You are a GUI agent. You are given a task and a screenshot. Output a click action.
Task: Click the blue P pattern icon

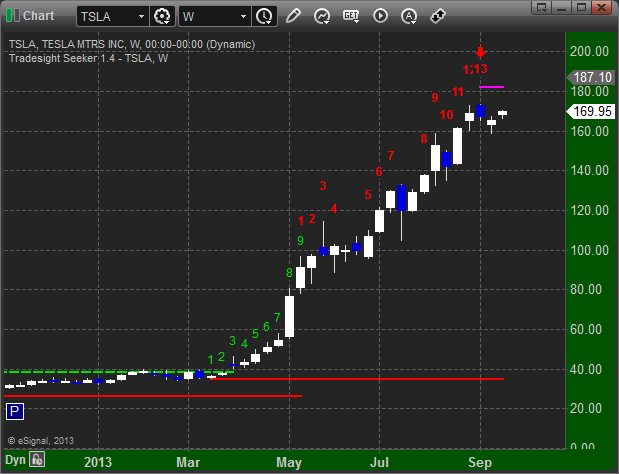coord(15,412)
